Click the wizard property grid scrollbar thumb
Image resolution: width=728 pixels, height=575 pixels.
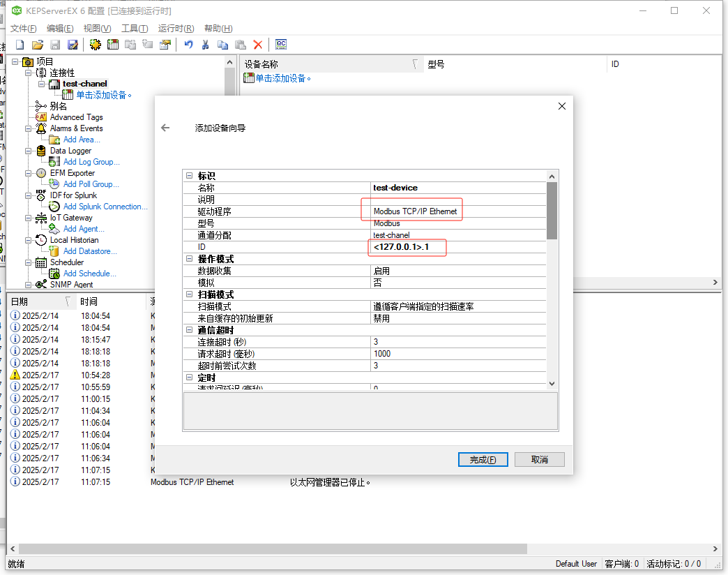[x=552, y=211]
